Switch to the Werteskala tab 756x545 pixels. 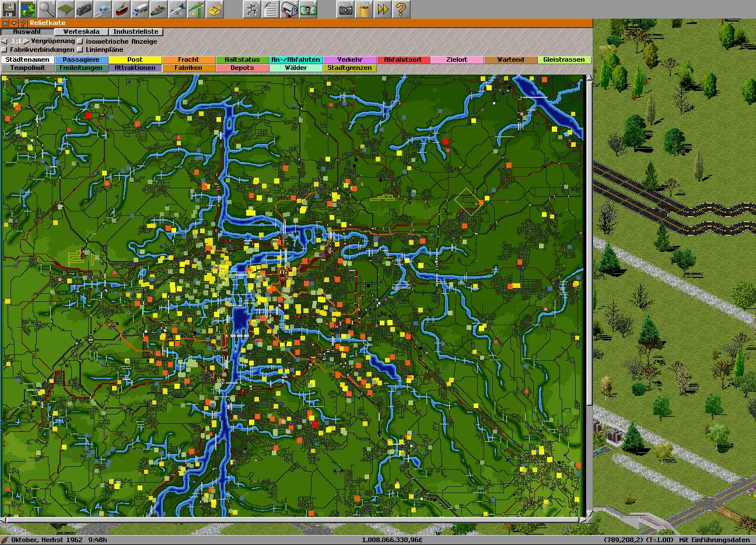pyautogui.click(x=81, y=32)
